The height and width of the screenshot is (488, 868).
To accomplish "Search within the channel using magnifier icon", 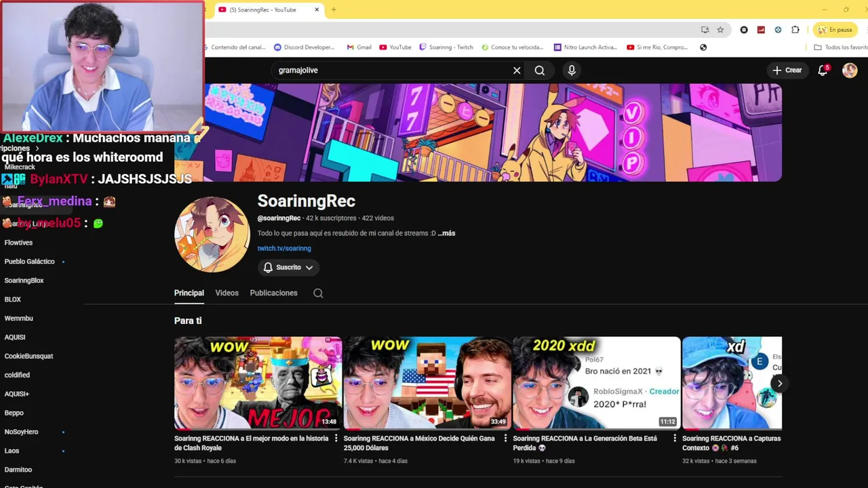I will click(x=318, y=293).
